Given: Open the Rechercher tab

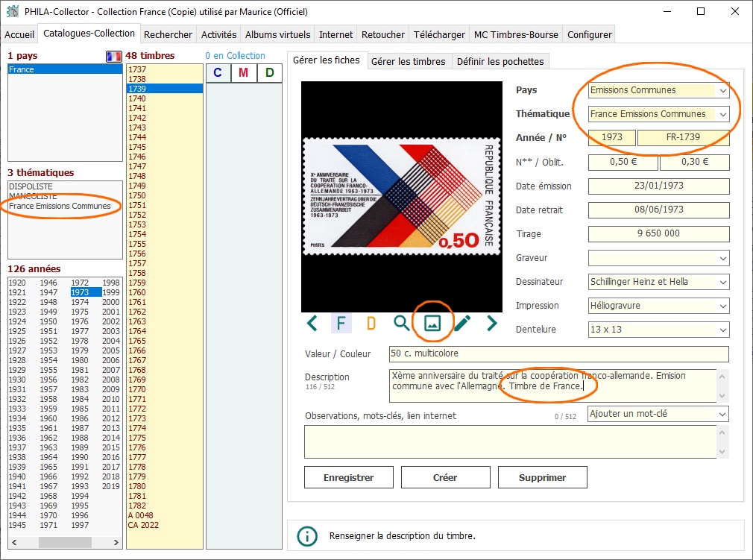Looking at the screenshot, I should tap(168, 34).
